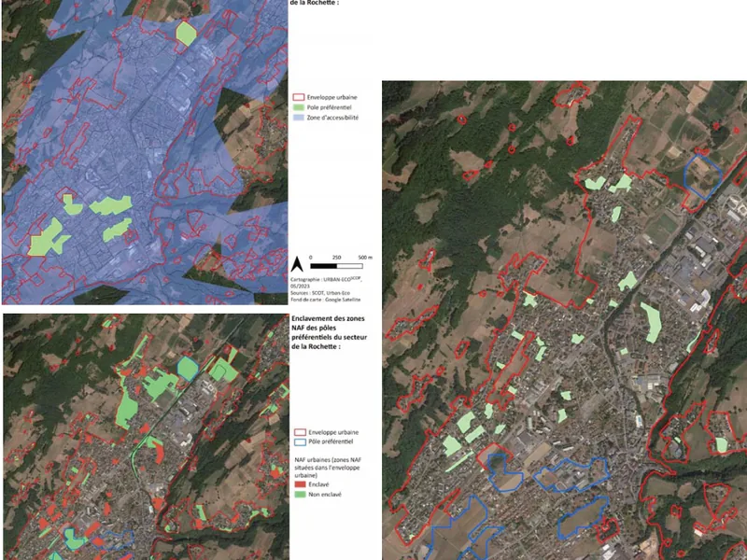Click the "Pole préférentiel" label beside green swatch
Screen dimensions: 747x560
pyautogui.click(x=330, y=107)
